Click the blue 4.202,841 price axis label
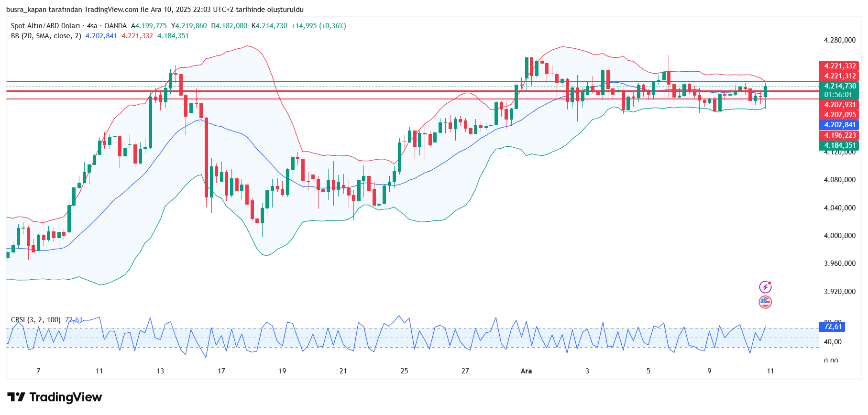 tap(839, 125)
